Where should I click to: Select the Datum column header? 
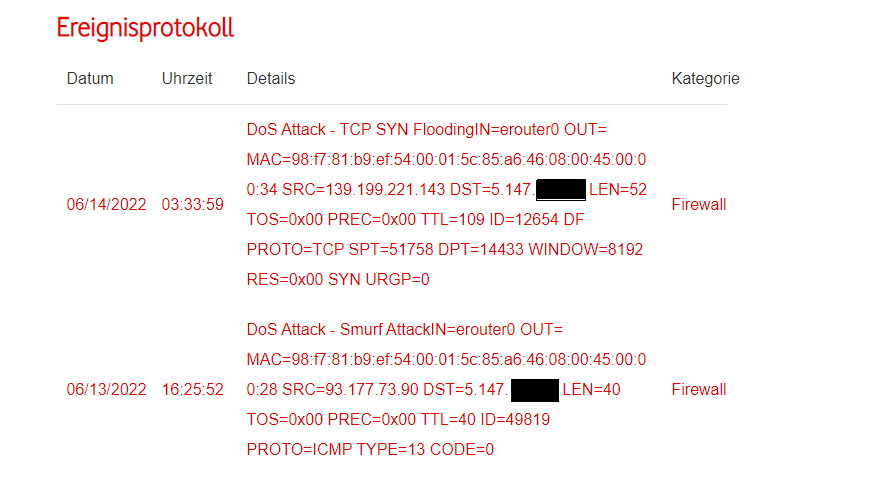(90, 79)
